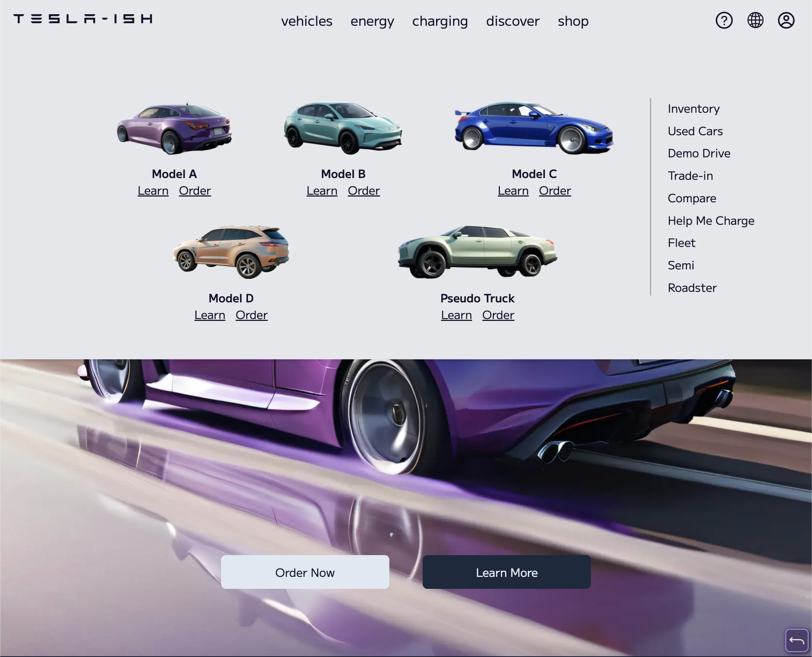Expand the Semi sidebar option

tap(681, 265)
